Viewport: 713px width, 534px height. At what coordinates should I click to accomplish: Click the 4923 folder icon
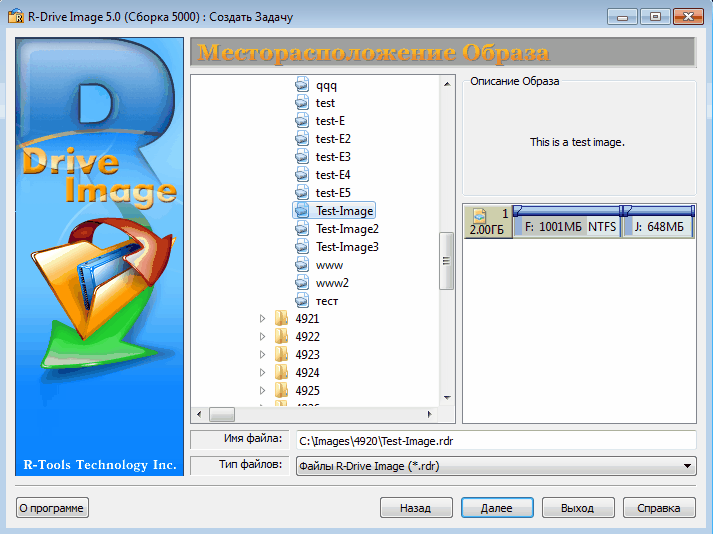[x=281, y=354]
